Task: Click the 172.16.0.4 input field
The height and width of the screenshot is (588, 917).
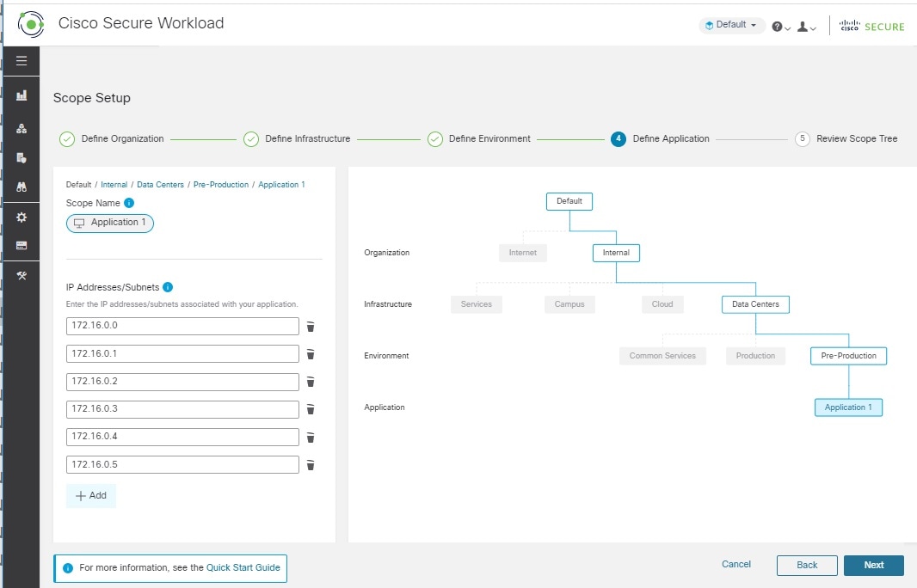Action: point(182,437)
